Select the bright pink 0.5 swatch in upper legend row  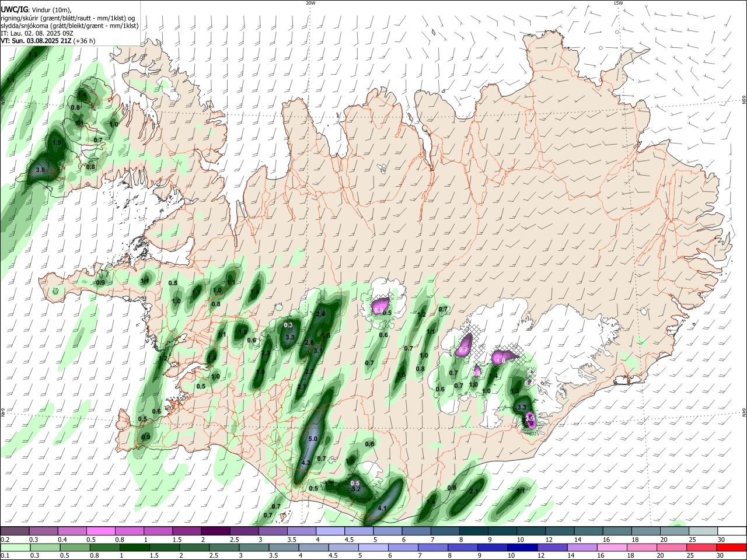[x=100, y=531]
